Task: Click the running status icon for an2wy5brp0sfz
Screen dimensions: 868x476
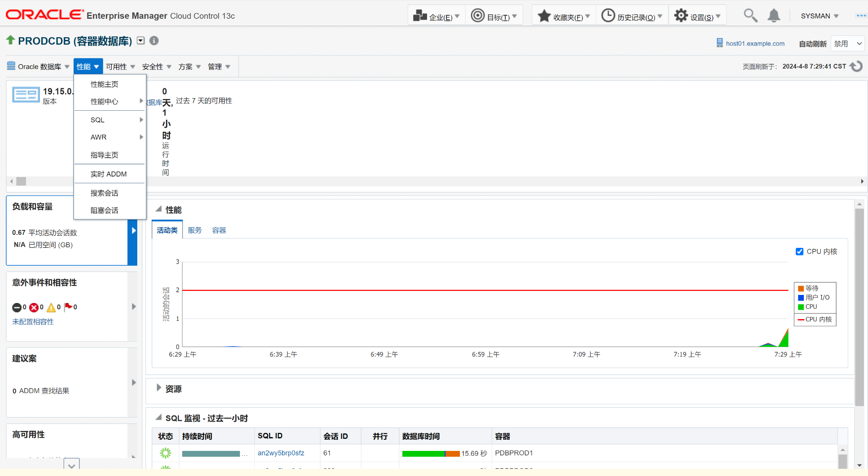Action: [x=166, y=453]
